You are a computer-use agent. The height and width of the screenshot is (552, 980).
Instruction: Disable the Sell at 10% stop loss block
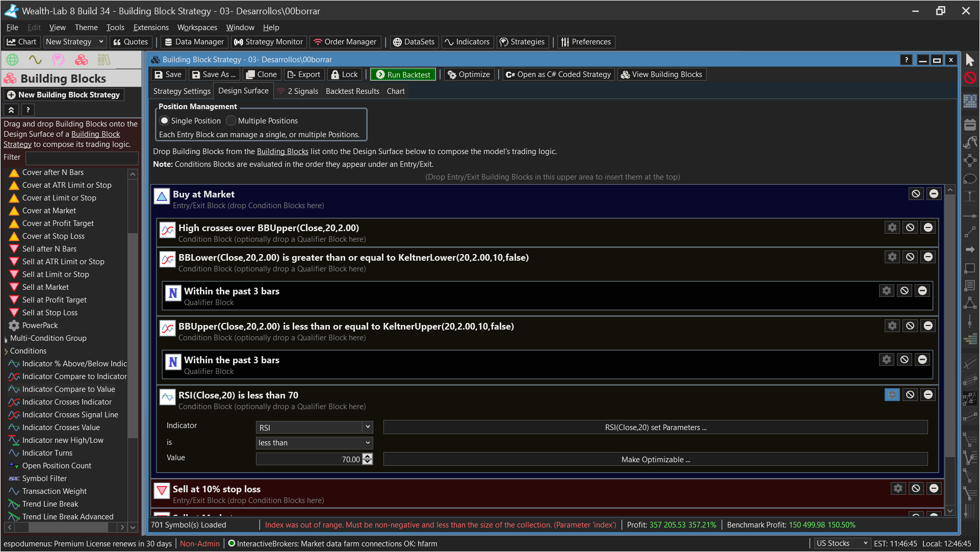point(916,489)
